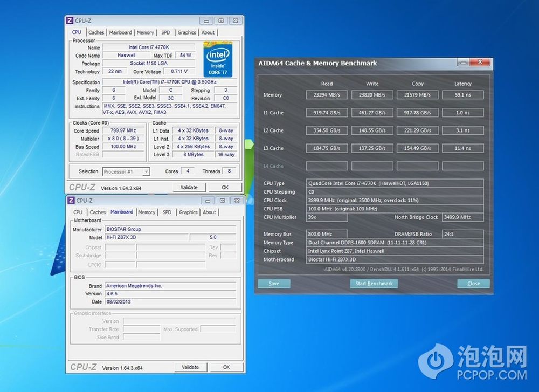Save the AIDA64 benchmark results

pos(274,283)
